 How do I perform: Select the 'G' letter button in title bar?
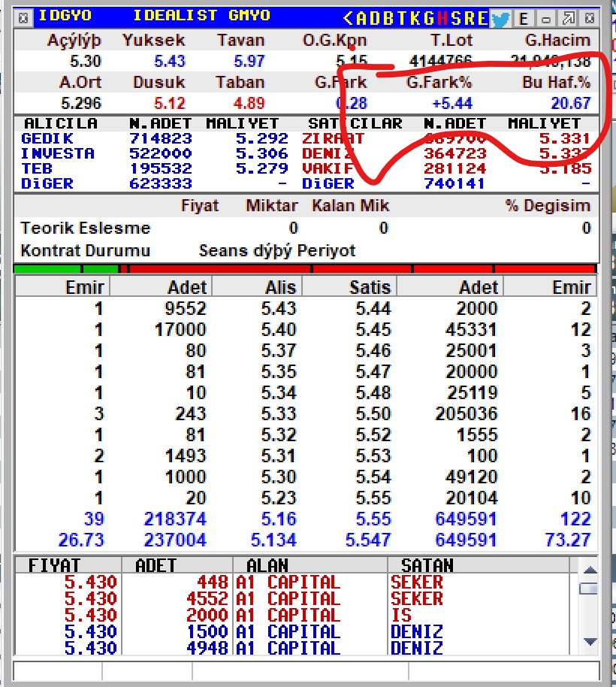coord(429,18)
